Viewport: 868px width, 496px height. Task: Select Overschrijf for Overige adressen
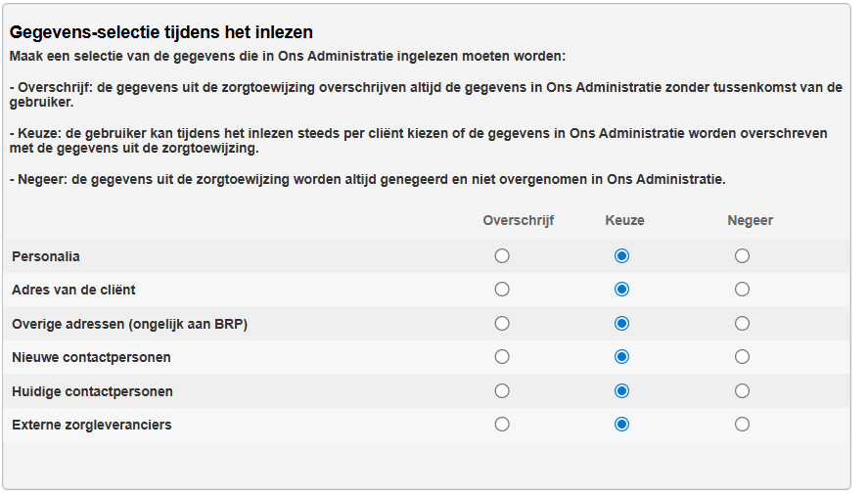[x=502, y=323]
